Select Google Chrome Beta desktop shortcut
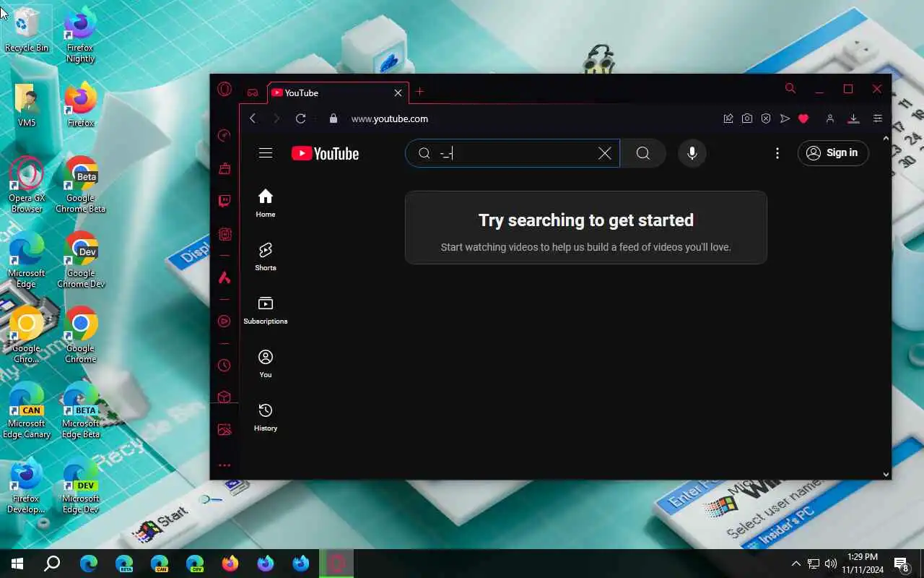The image size is (924, 578). pos(80,185)
